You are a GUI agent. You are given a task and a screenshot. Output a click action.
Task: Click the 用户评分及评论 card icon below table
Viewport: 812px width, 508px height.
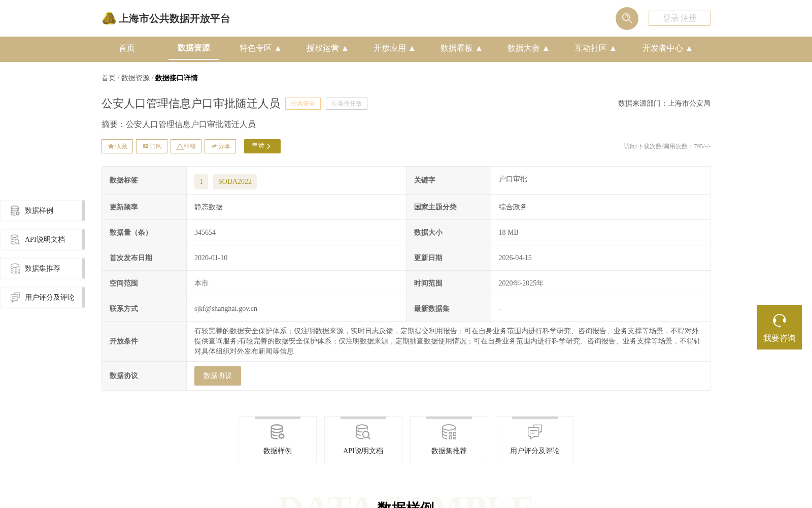pyautogui.click(x=535, y=432)
